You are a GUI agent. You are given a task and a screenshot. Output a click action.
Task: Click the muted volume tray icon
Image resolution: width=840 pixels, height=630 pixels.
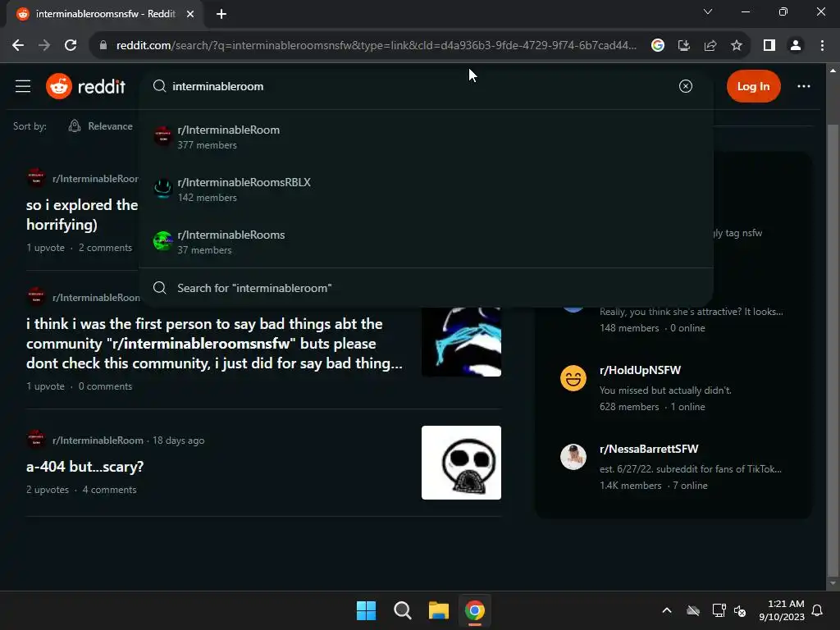[740, 610]
